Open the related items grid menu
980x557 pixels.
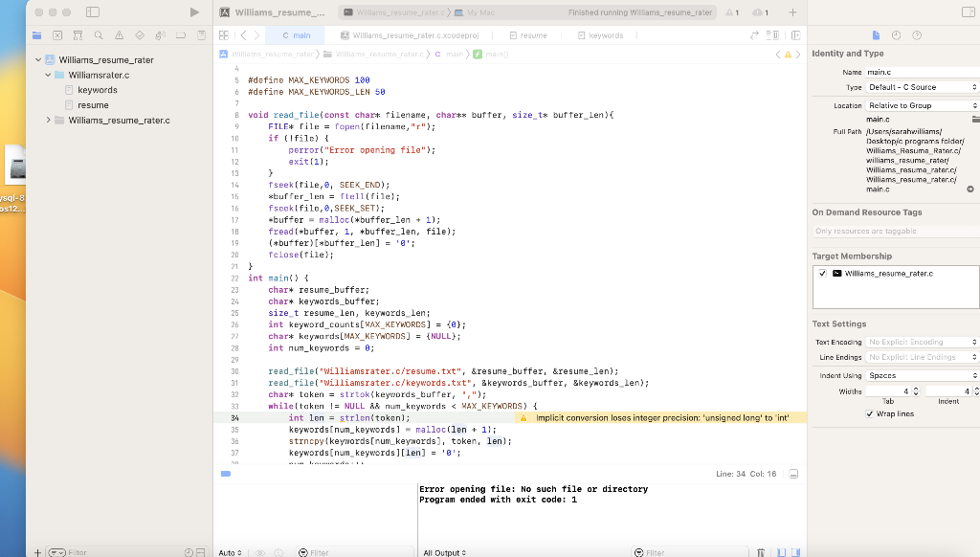(224, 35)
